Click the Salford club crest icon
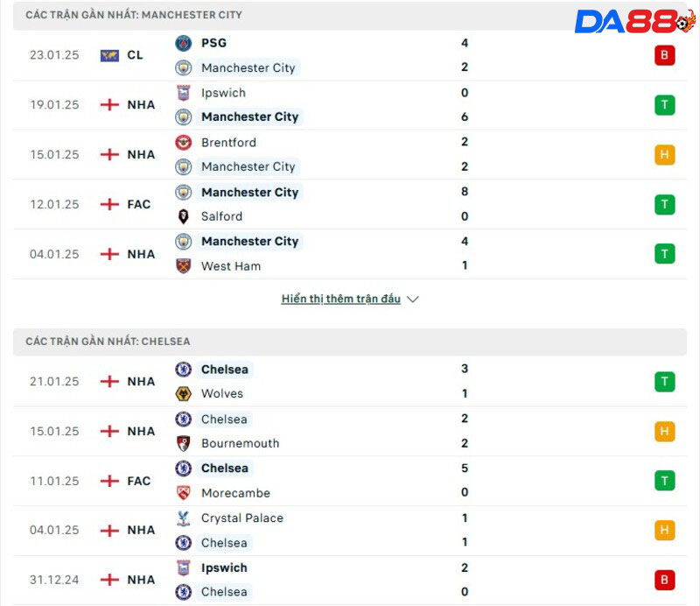The width and height of the screenshot is (700, 606). (183, 216)
